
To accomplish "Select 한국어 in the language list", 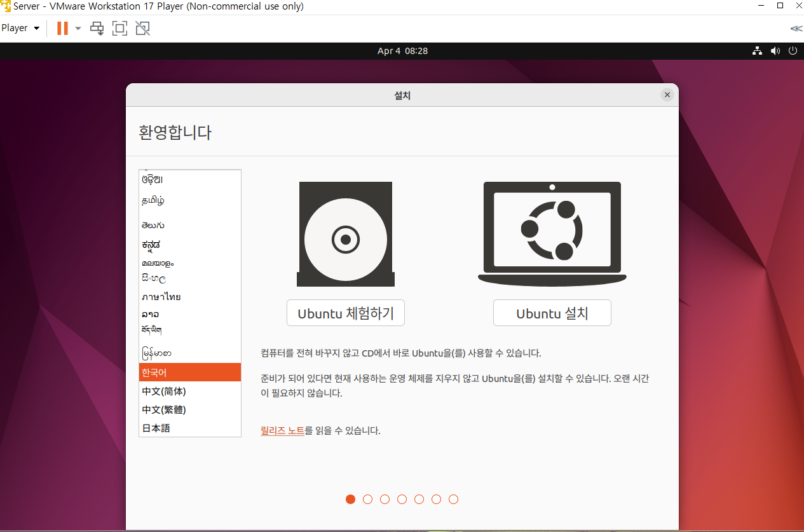I will [x=190, y=372].
